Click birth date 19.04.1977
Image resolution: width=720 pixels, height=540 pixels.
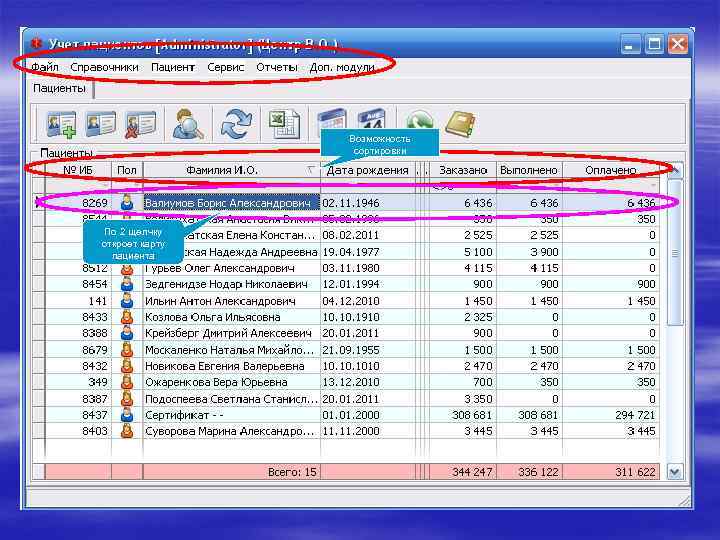351,252
